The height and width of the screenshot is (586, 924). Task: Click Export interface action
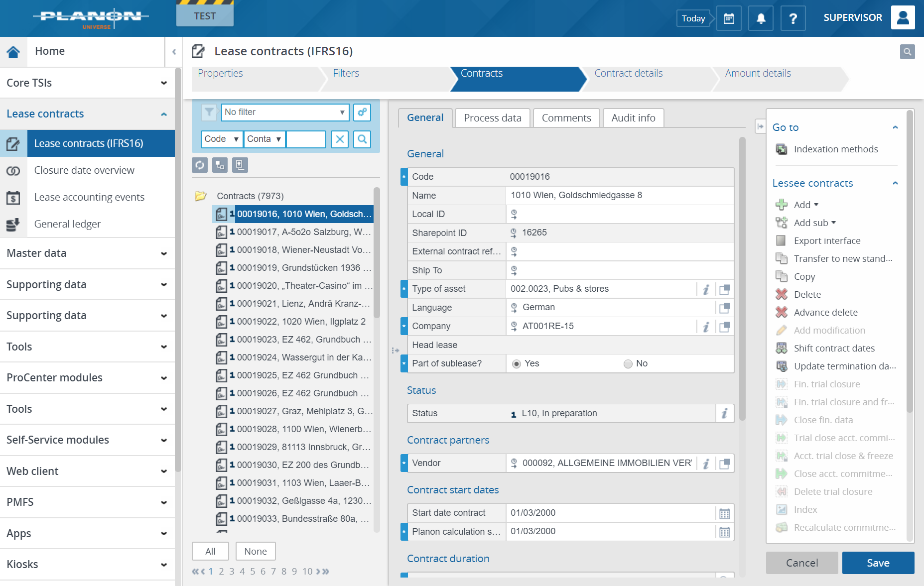pyautogui.click(x=827, y=240)
